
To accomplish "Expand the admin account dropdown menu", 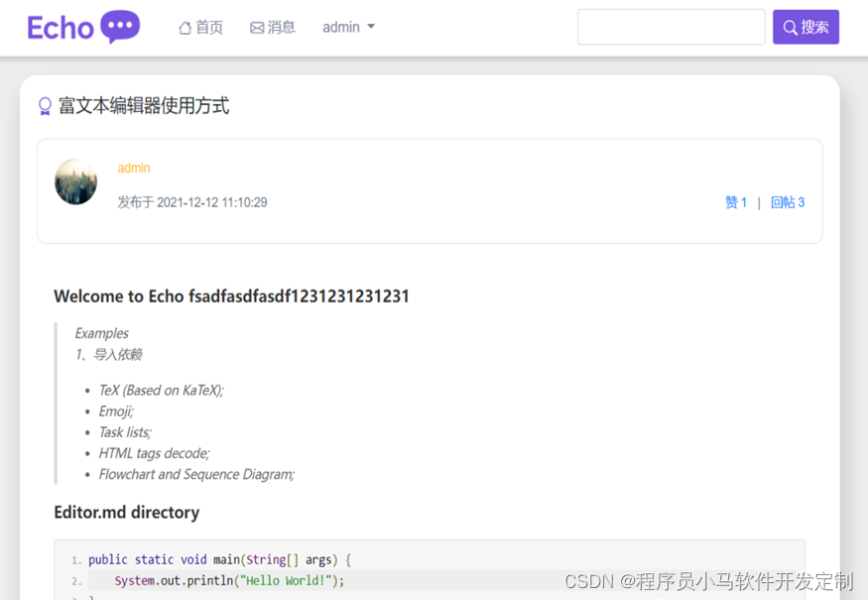I will pyautogui.click(x=347, y=27).
